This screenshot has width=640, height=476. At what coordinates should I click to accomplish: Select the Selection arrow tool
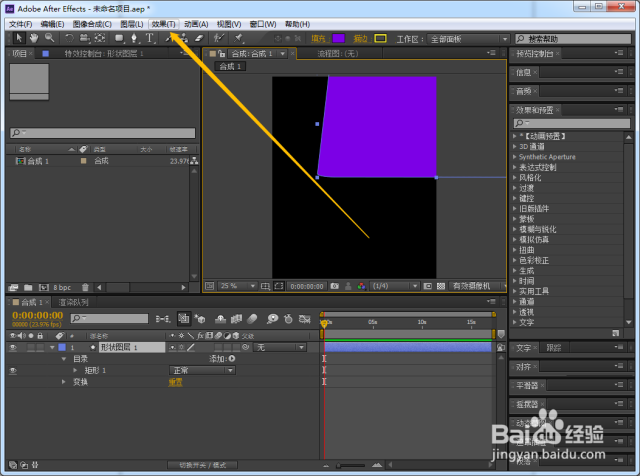[19, 38]
